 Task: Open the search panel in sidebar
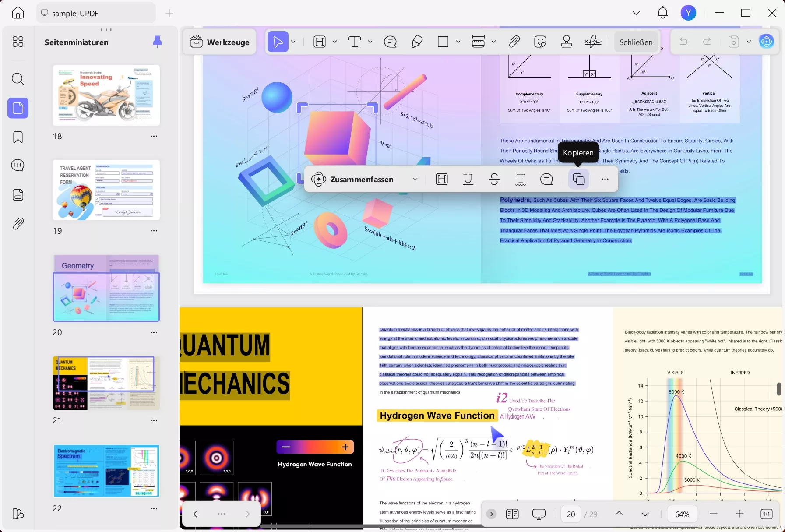pos(18,79)
